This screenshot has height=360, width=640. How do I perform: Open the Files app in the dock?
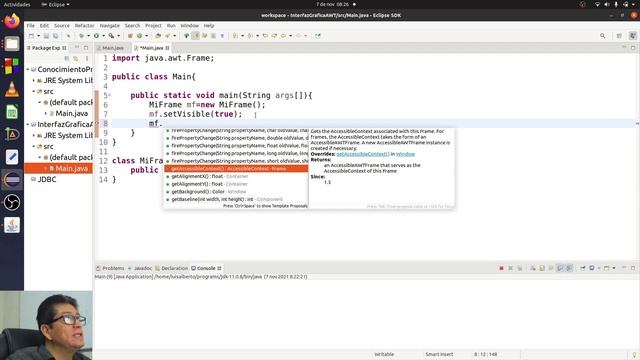tap(12, 44)
